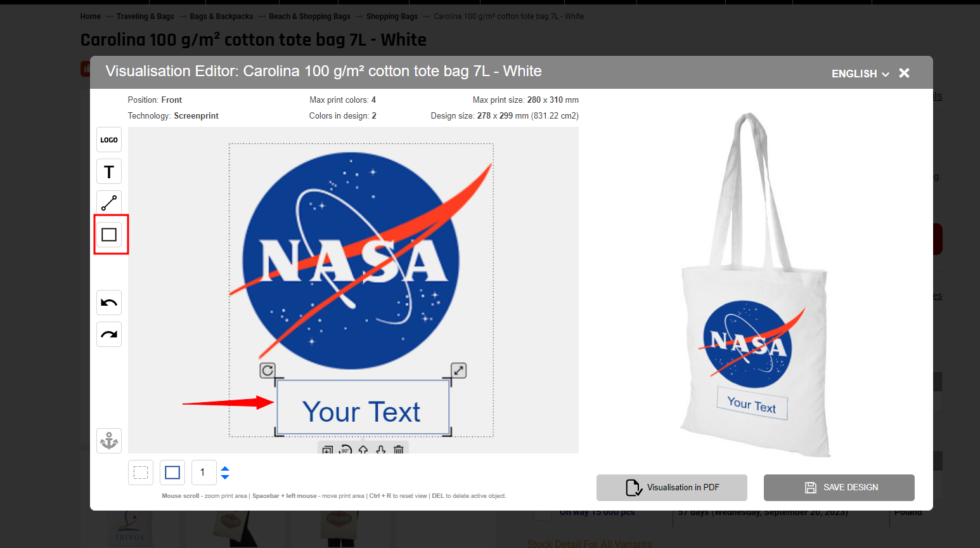Send the selected object backward
Screen dimensions: 980x548
(x=380, y=450)
